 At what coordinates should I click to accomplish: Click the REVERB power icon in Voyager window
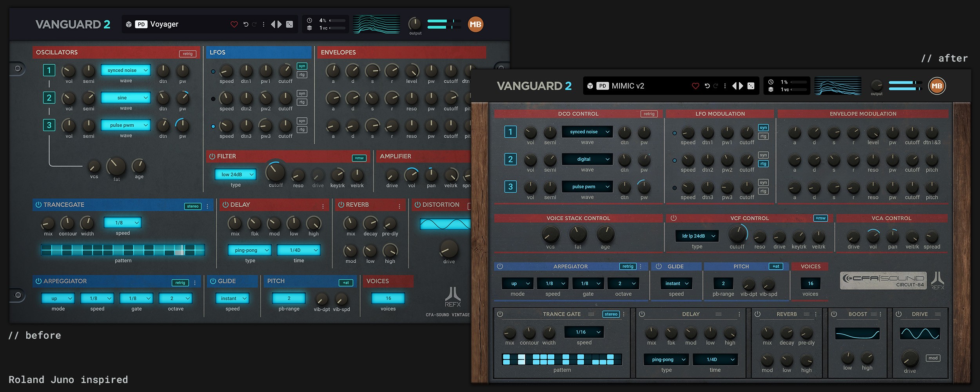tap(341, 205)
